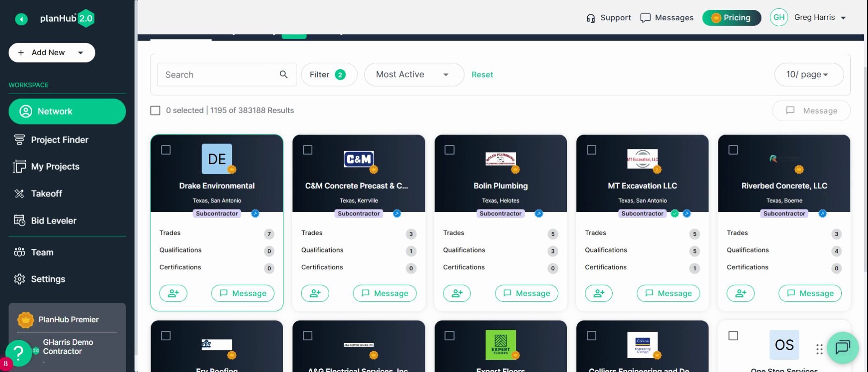
Task: Message Riverbed Concrete, LLC
Action: coord(810,293)
